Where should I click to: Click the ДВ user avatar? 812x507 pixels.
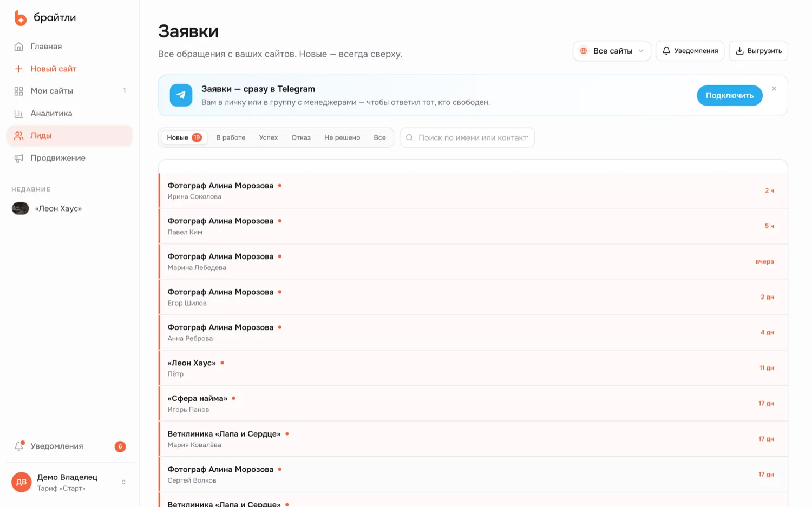click(22, 482)
